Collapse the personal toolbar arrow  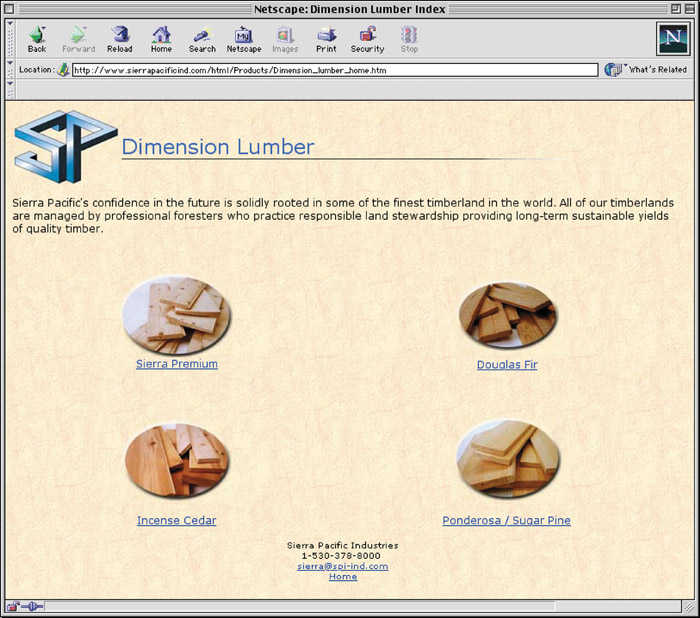pos(10,84)
